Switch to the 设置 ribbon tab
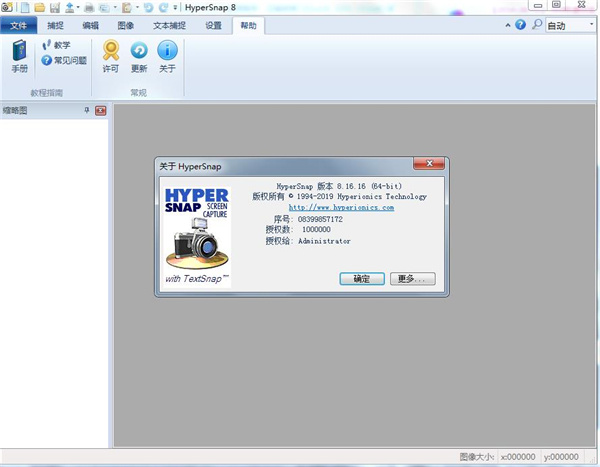Screen dimensions: 600x467 213,25
